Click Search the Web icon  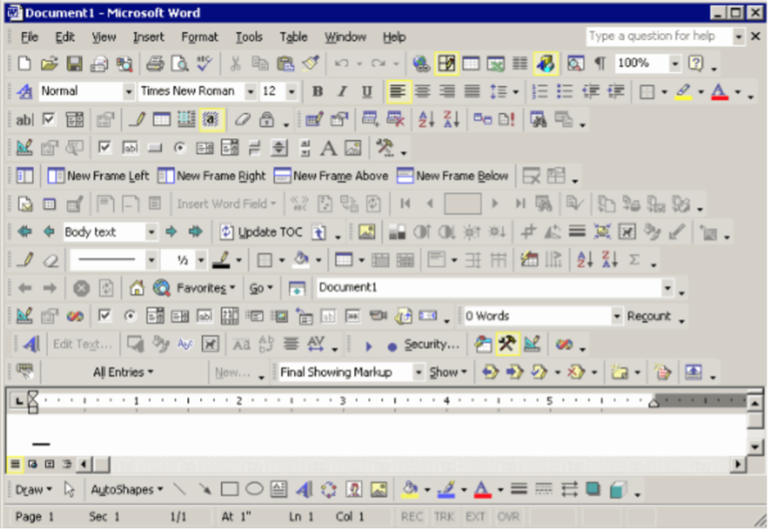tap(161, 288)
